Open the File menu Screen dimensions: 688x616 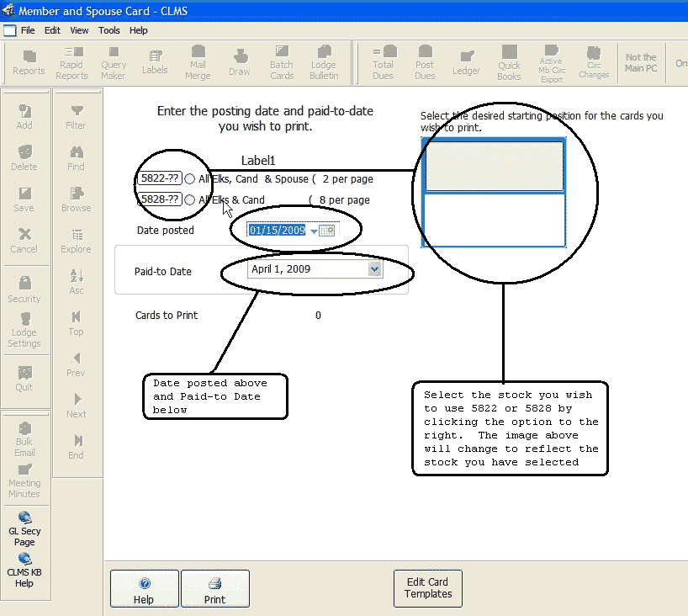tap(28, 30)
